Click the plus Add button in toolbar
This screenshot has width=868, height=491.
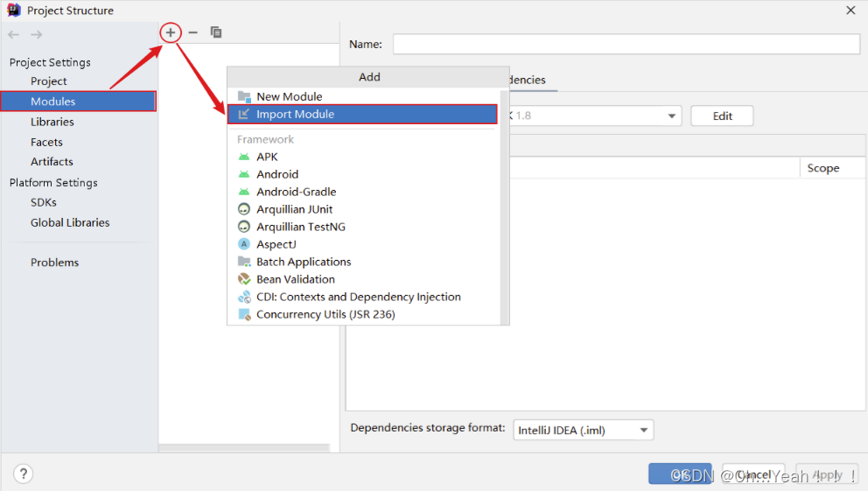171,32
